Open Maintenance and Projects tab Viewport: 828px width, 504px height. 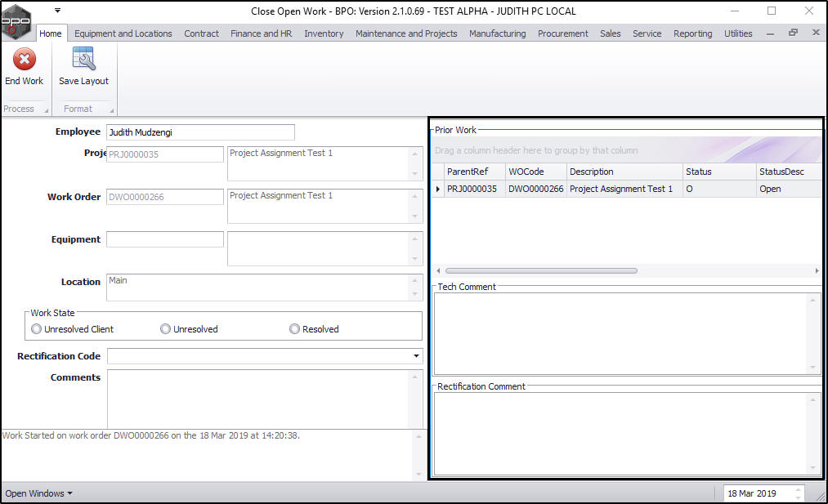click(x=406, y=33)
